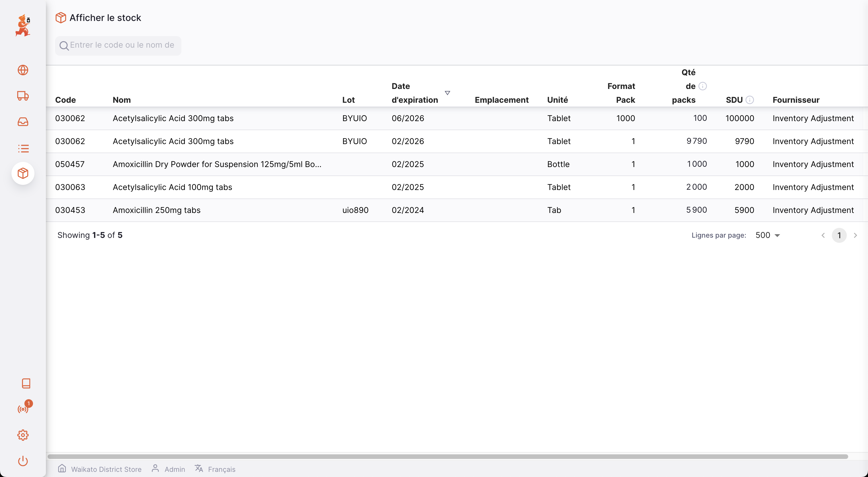Image resolution: width=868 pixels, height=477 pixels.
Task: Click the horizontal scrollbar at bottom
Action: 447,456
